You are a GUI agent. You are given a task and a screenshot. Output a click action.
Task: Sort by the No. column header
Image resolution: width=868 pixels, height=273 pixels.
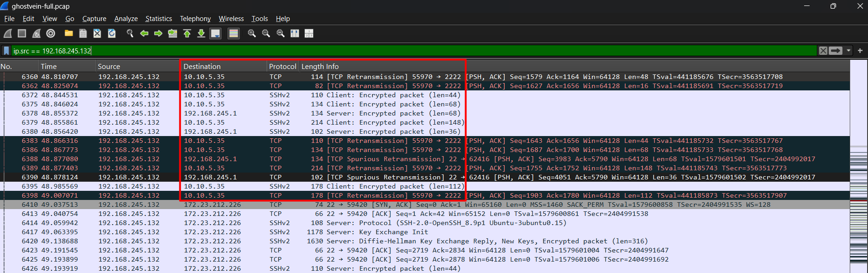(19, 67)
